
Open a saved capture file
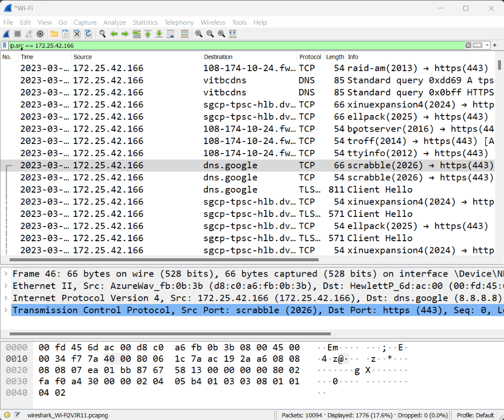tap(54, 33)
